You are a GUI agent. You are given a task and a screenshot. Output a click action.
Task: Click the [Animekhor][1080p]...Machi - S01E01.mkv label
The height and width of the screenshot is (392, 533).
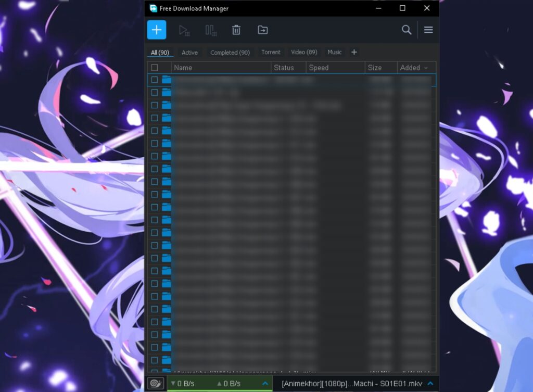tap(352, 384)
